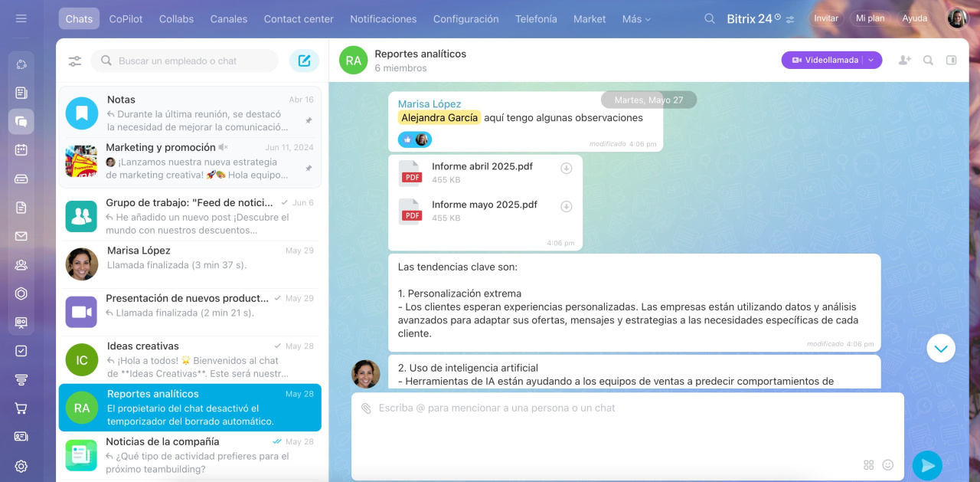Expand the Más menu in top bar
980x482 pixels.
pyautogui.click(x=636, y=19)
